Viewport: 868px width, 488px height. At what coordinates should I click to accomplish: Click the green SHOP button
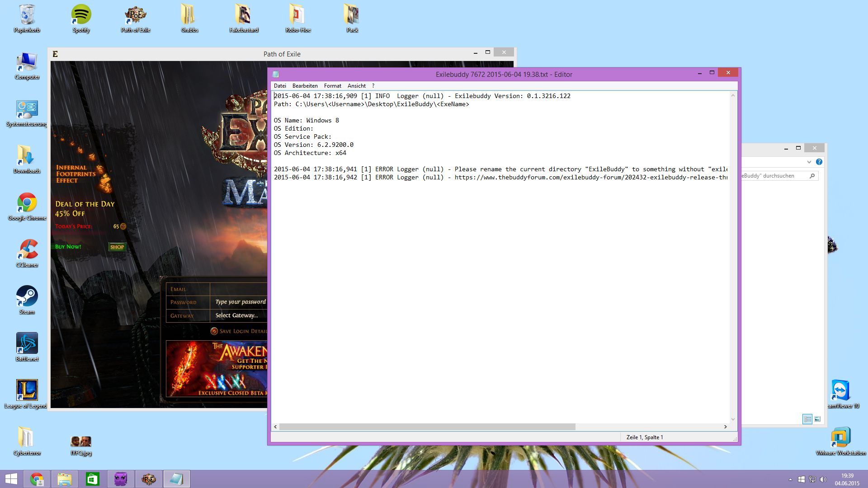[117, 247]
